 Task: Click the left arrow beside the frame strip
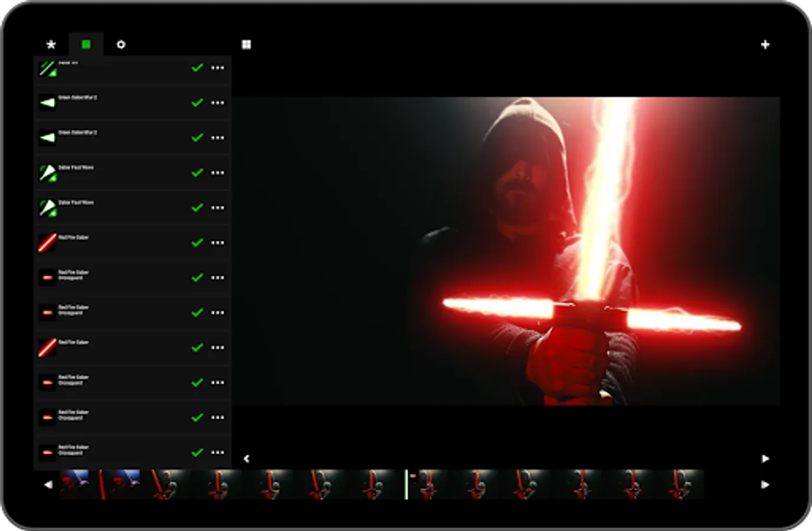(x=48, y=484)
